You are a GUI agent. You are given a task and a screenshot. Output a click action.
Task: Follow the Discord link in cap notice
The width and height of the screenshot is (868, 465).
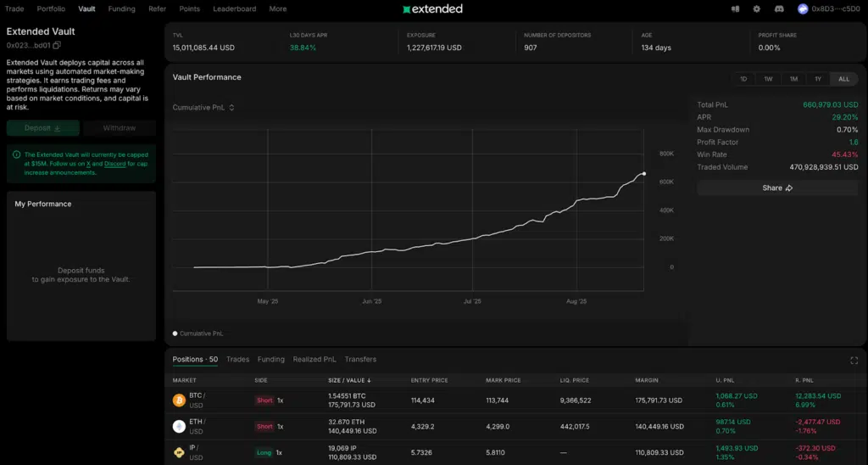pos(115,164)
